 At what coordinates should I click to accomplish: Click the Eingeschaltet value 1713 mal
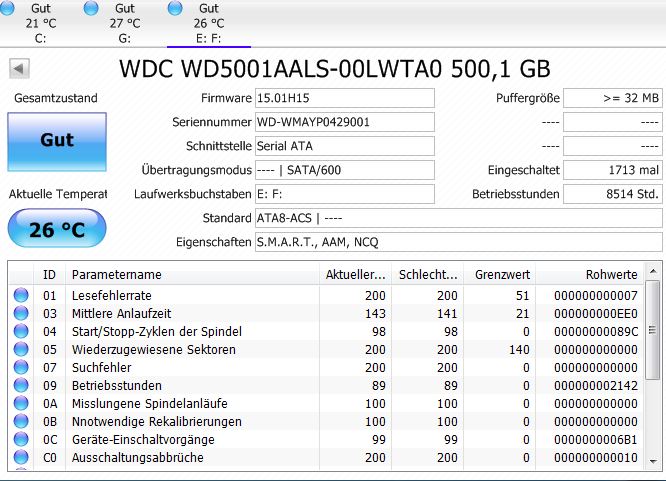click(x=612, y=170)
